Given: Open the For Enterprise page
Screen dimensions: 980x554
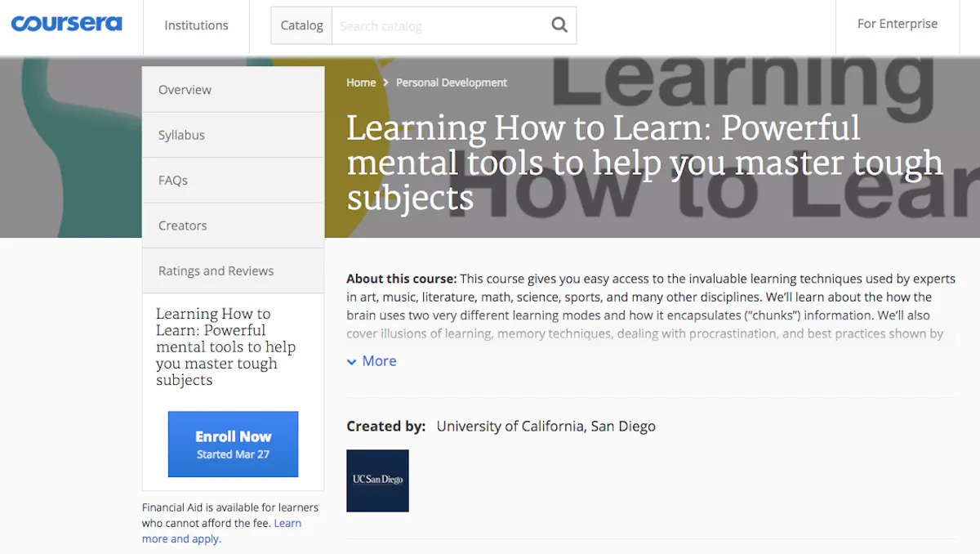Looking at the screenshot, I should [x=897, y=24].
